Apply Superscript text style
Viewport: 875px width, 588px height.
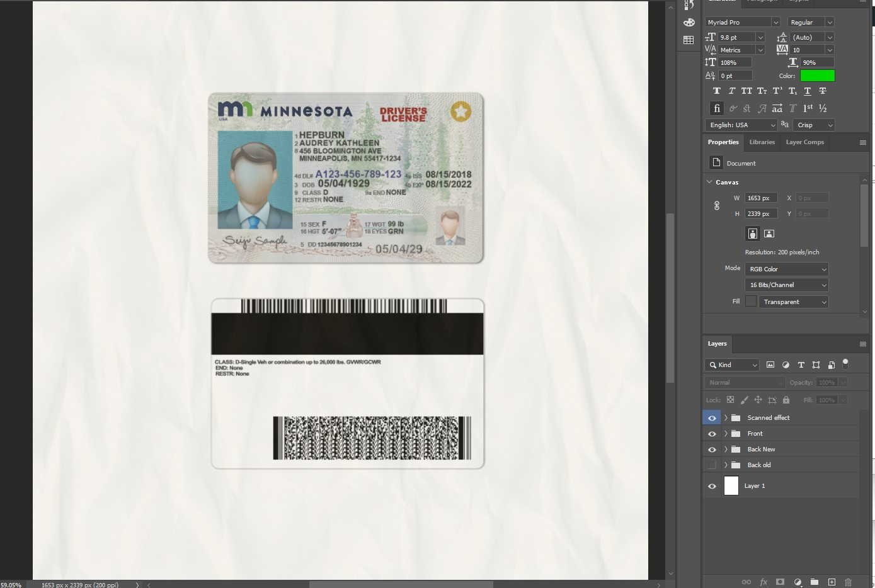pos(777,91)
